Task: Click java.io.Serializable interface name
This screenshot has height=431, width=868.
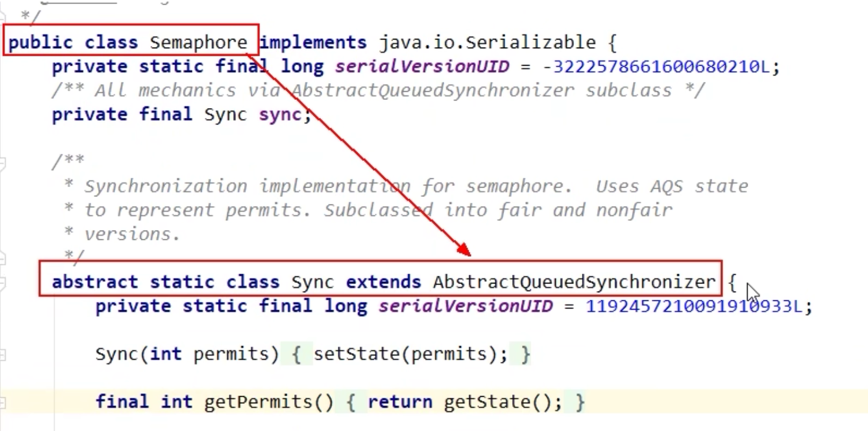Action: pos(487,43)
